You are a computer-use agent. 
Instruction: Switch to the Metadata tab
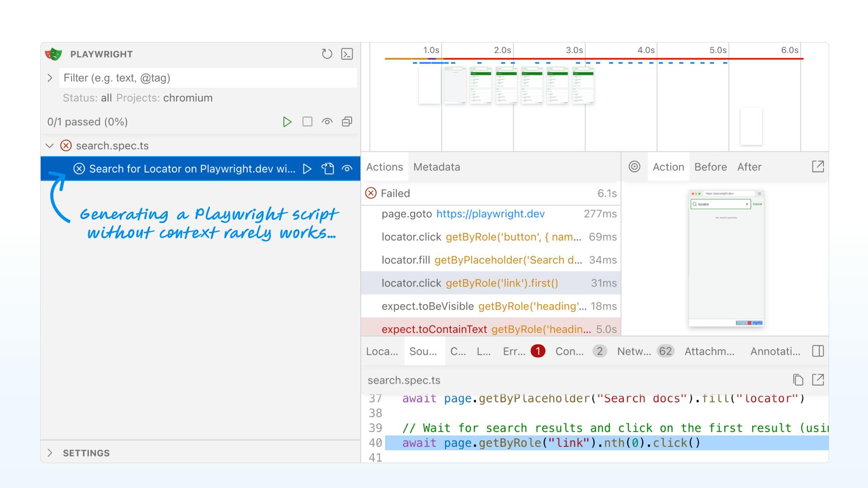click(437, 167)
